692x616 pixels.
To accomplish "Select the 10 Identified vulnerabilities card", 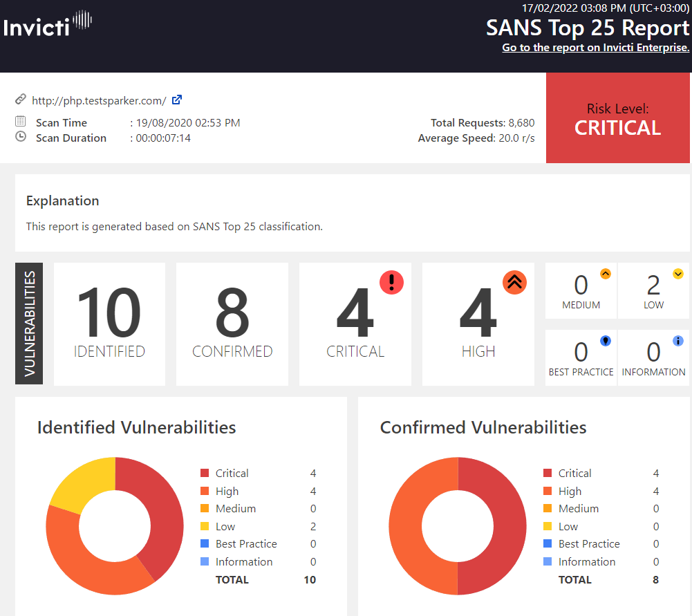I will click(x=109, y=324).
